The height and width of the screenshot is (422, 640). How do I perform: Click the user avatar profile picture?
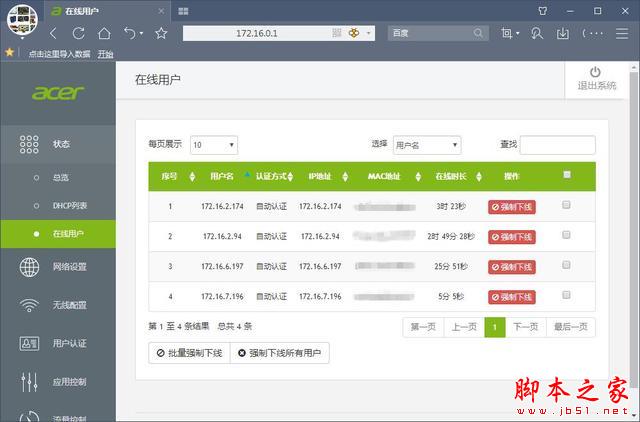(x=22, y=20)
